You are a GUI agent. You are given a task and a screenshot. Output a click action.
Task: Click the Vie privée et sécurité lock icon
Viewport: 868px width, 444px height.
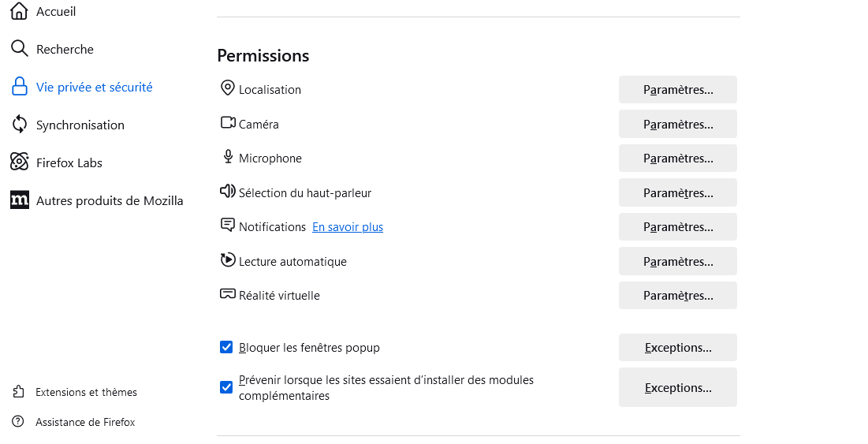click(20, 87)
